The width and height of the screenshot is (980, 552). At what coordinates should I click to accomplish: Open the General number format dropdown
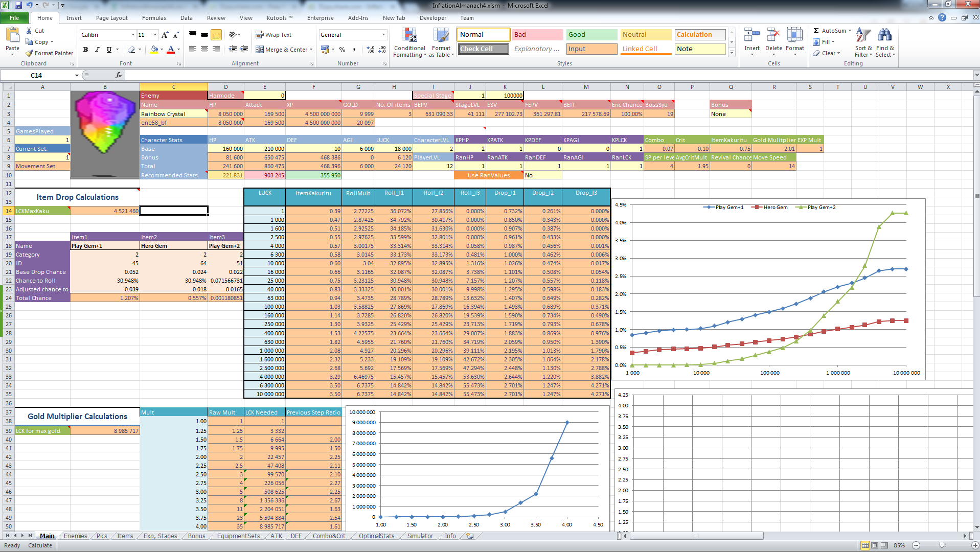[383, 35]
